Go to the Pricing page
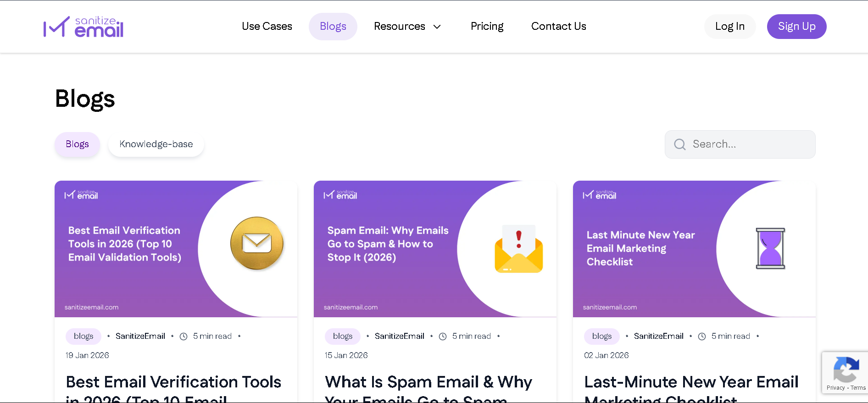Screen dimensions: 868x403 point(487,27)
